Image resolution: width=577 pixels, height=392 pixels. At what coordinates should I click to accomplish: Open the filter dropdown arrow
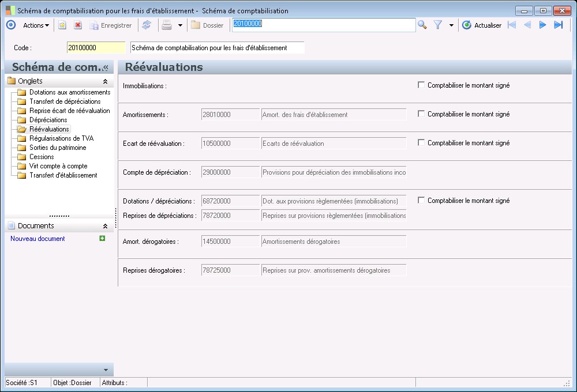tap(451, 25)
